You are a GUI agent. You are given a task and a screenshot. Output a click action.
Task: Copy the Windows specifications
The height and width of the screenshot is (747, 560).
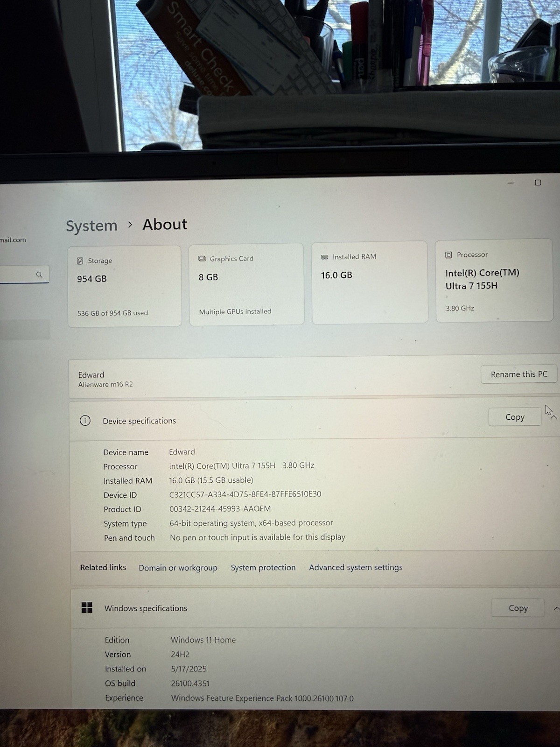point(518,608)
